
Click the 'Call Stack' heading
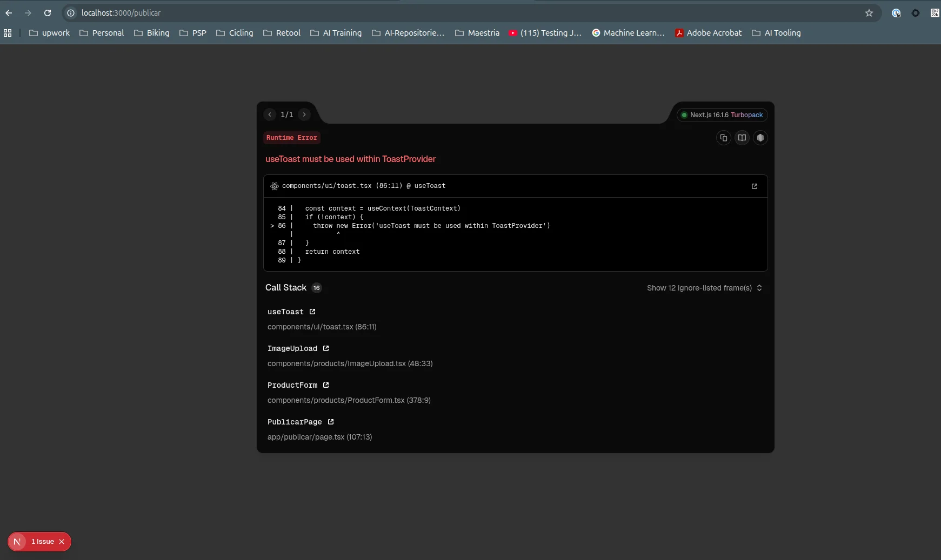(x=286, y=287)
